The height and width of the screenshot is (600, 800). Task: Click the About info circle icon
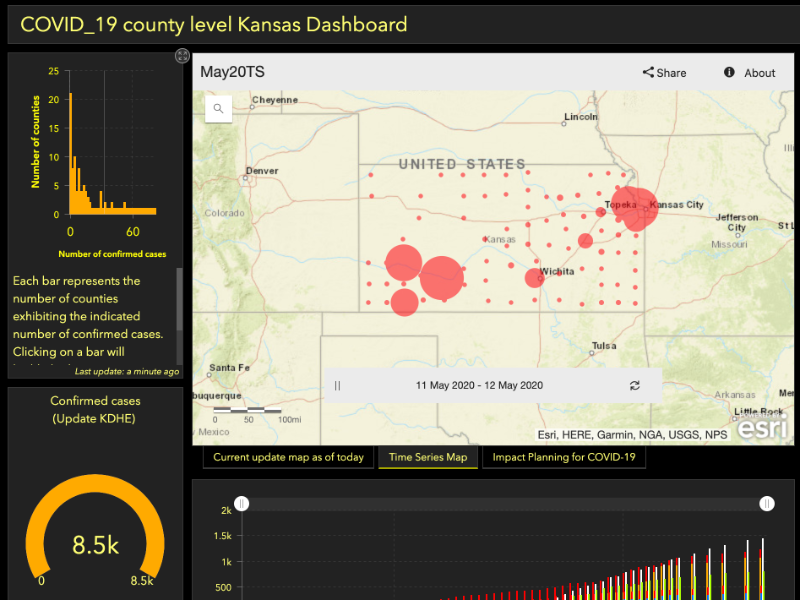(729, 72)
